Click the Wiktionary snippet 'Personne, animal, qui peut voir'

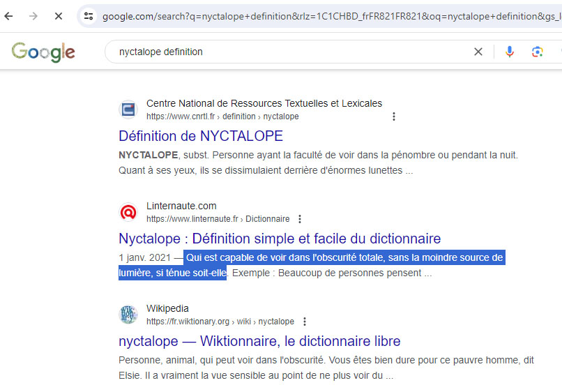coord(326,368)
